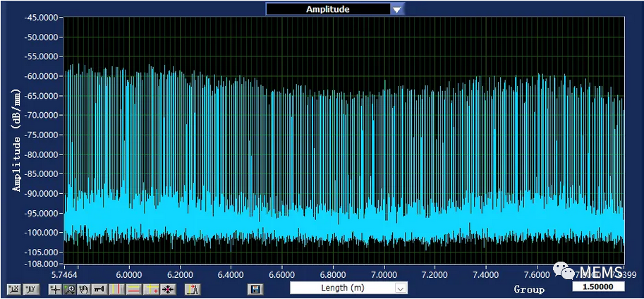The width and height of the screenshot is (644, 299).
Task: Click the X-axis autoscale icon
Action: click(x=14, y=290)
